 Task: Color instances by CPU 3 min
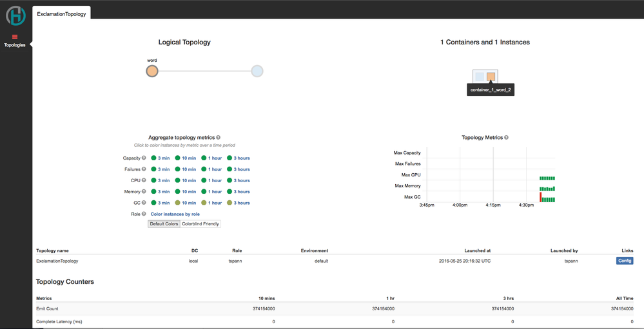(x=160, y=180)
